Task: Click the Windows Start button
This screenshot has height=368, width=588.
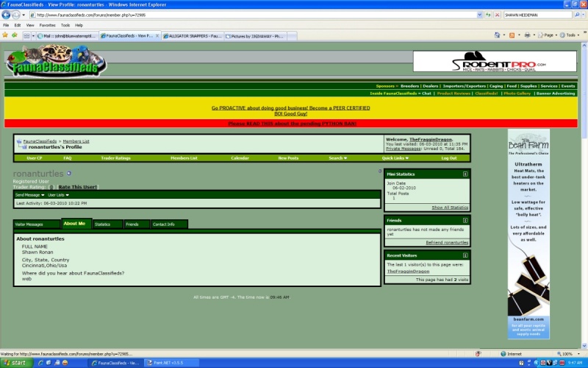Action: pyautogui.click(x=16, y=363)
